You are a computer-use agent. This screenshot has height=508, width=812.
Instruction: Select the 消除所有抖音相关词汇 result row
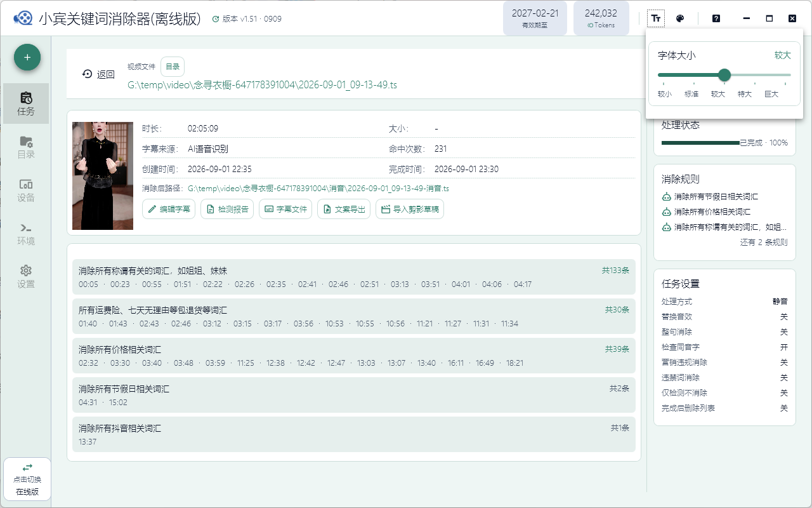pos(354,434)
